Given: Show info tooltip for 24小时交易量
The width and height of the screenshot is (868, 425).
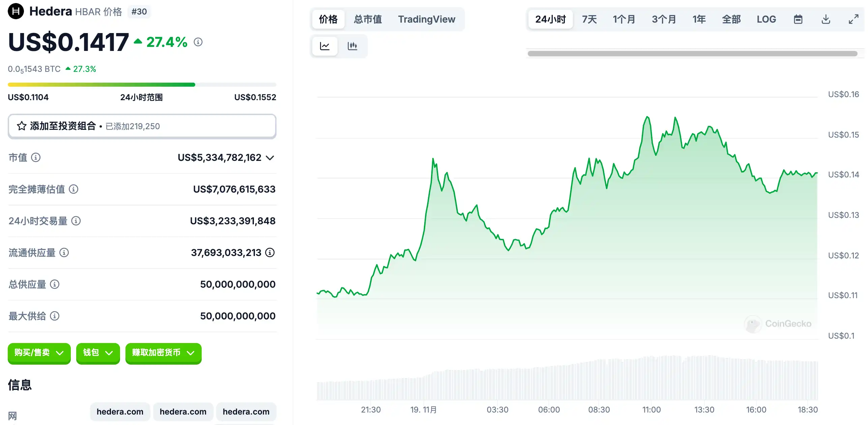Looking at the screenshot, I should tap(76, 221).
